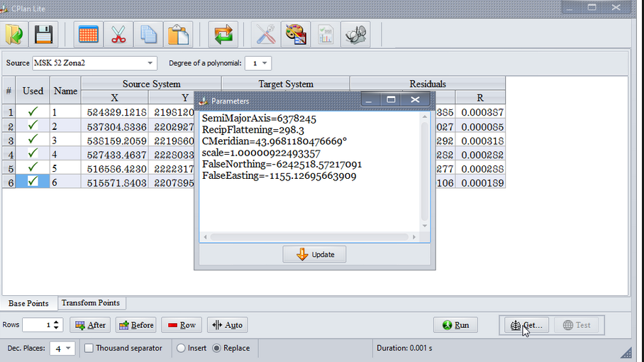Click the Rows number input field
The width and height of the screenshot is (644, 362).
tap(37, 325)
